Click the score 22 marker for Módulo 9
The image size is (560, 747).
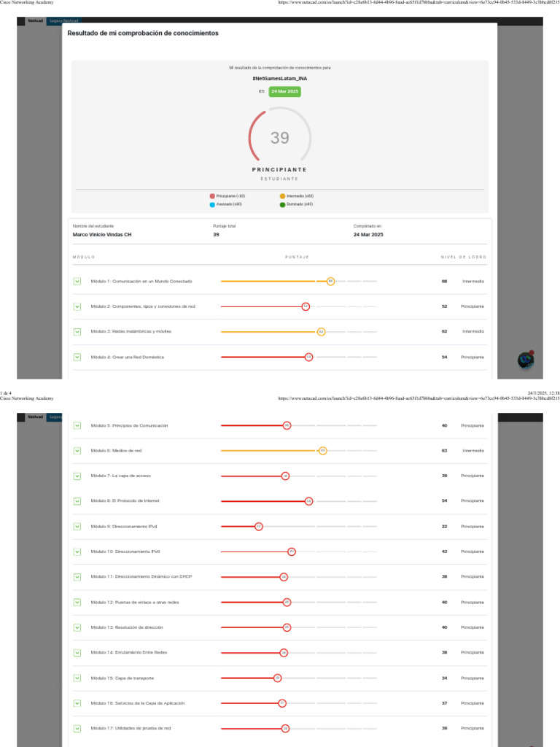[x=259, y=527]
